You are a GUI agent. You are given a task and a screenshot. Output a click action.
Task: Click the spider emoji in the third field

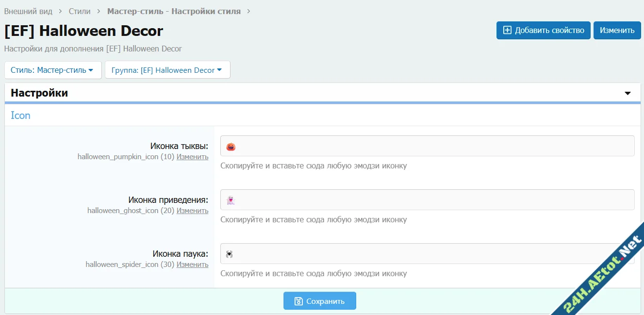[230, 254]
